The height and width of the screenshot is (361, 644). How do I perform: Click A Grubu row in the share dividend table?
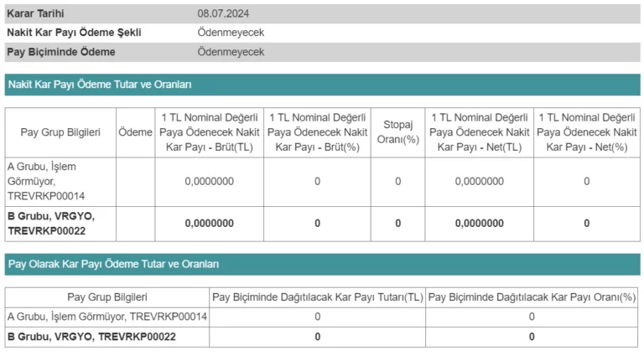tap(106, 317)
